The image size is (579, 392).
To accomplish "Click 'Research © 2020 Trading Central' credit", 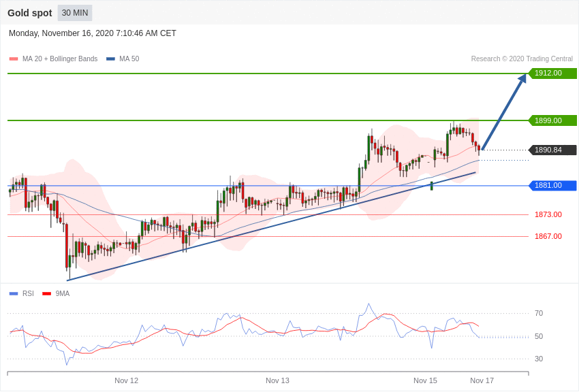I will point(522,59).
